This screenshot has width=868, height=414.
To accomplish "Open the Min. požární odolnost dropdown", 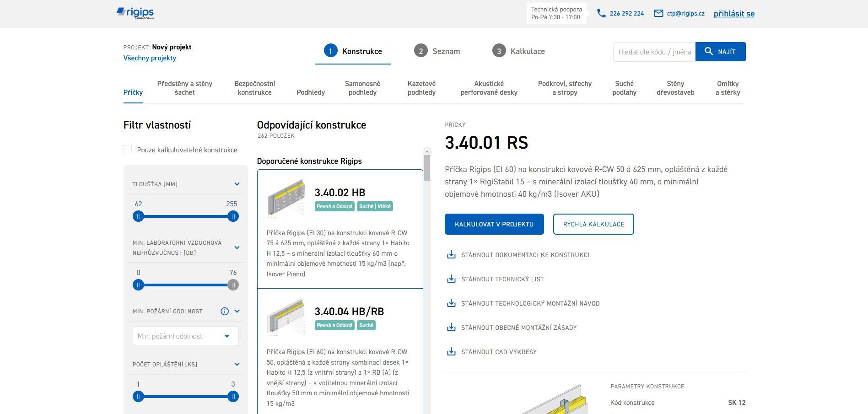I will tap(185, 336).
